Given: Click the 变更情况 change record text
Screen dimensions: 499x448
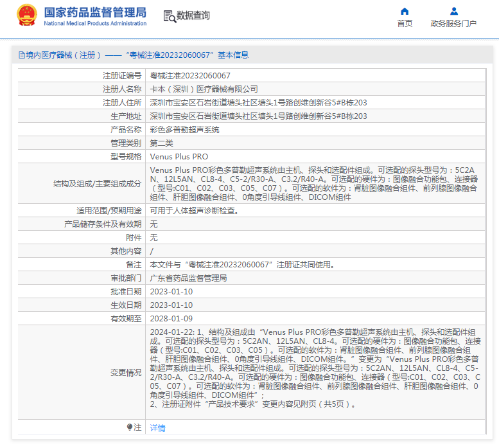Looking at the screenshot, I should pyautogui.click(x=315, y=368).
